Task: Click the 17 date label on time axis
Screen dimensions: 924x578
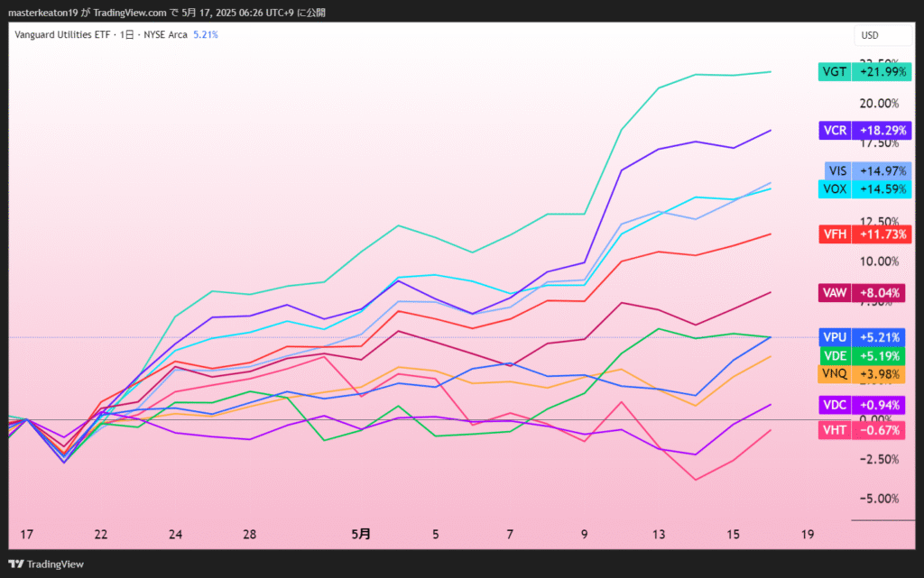Action: point(26,535)
